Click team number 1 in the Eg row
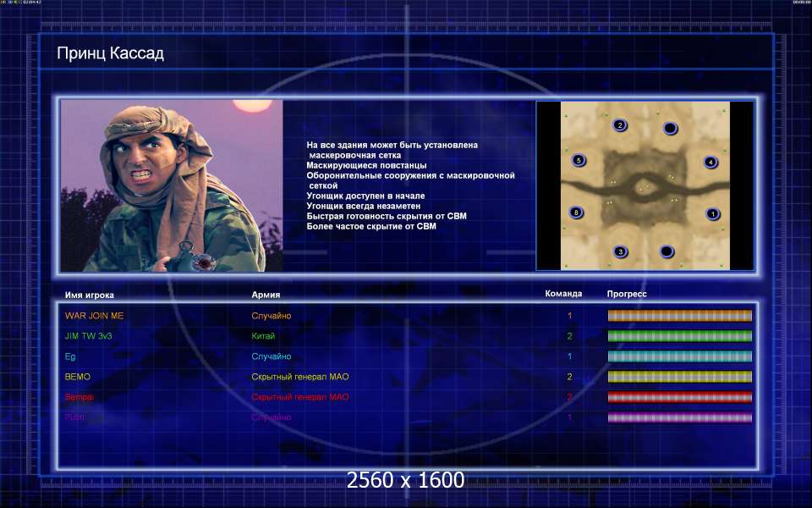Image resolution: width=812 pixels, height=508 pixels. (x=569, y=356)
